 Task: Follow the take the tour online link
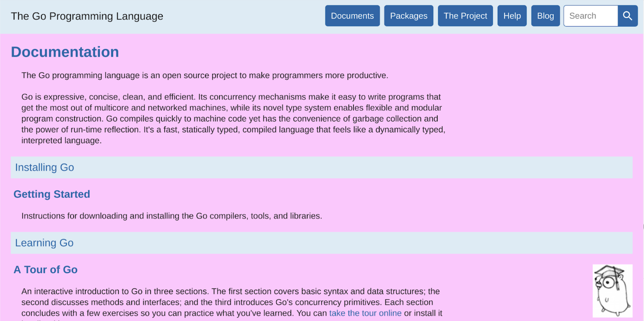coord(365,313)
